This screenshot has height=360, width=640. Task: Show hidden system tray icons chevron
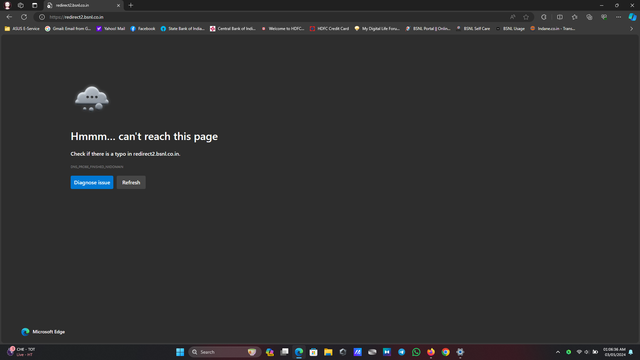tap(558, 352)
